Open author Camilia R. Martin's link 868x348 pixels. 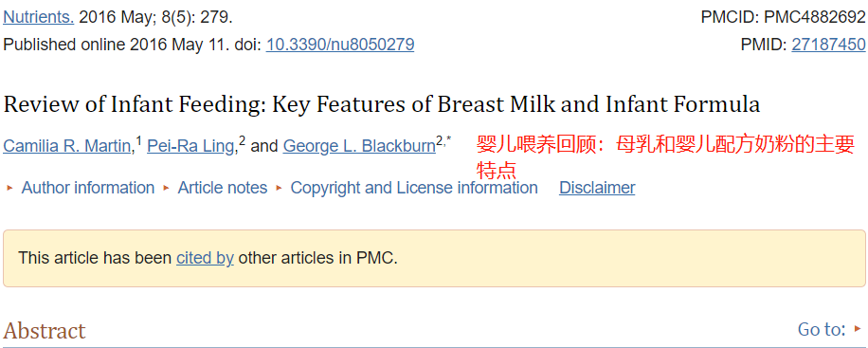(67, 146)
